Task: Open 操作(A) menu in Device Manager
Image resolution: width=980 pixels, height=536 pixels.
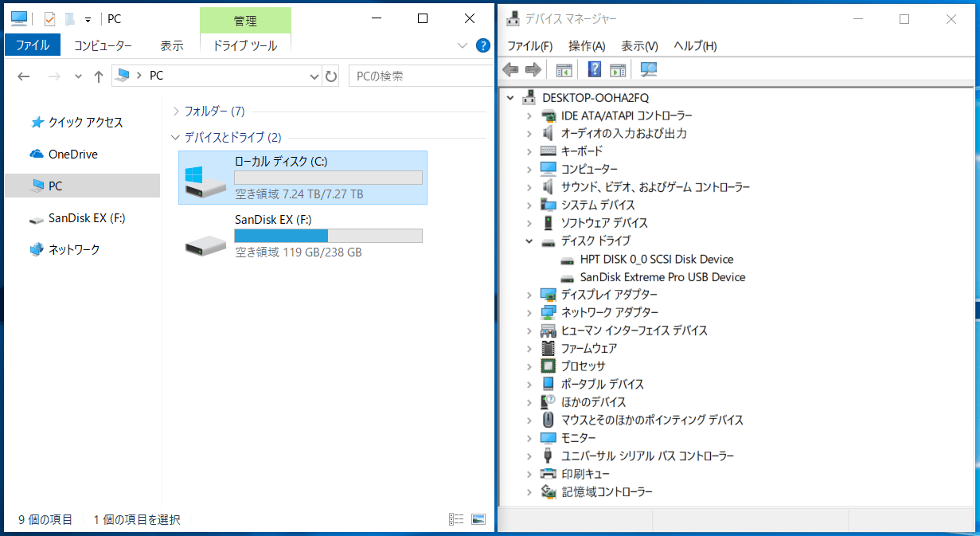Action: (x=587, y=45)
